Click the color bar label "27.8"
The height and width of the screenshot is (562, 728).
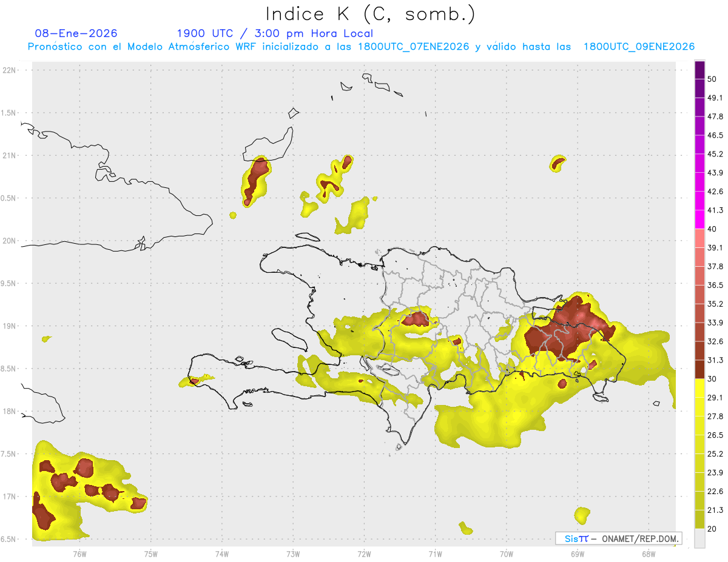tap(715, 416)
